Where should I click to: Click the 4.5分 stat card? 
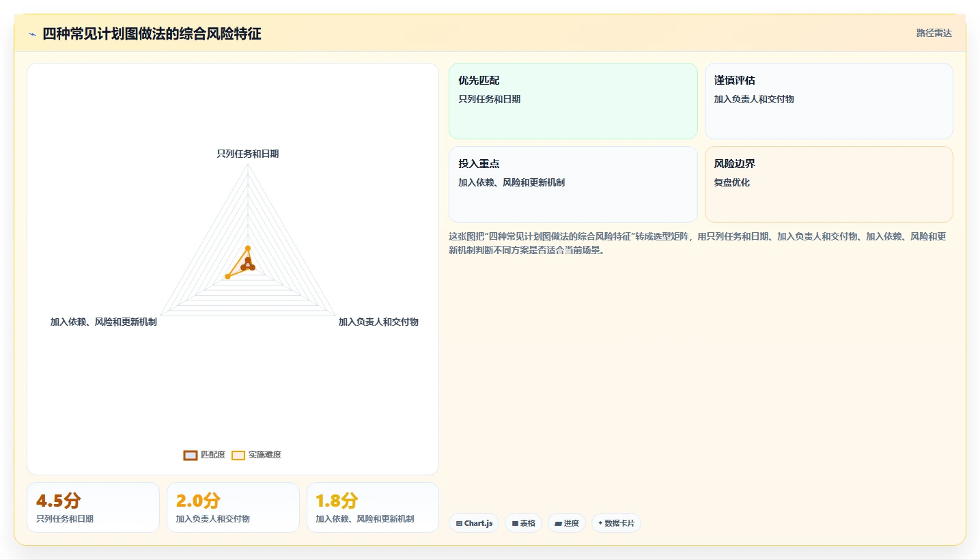coord(93,507)
